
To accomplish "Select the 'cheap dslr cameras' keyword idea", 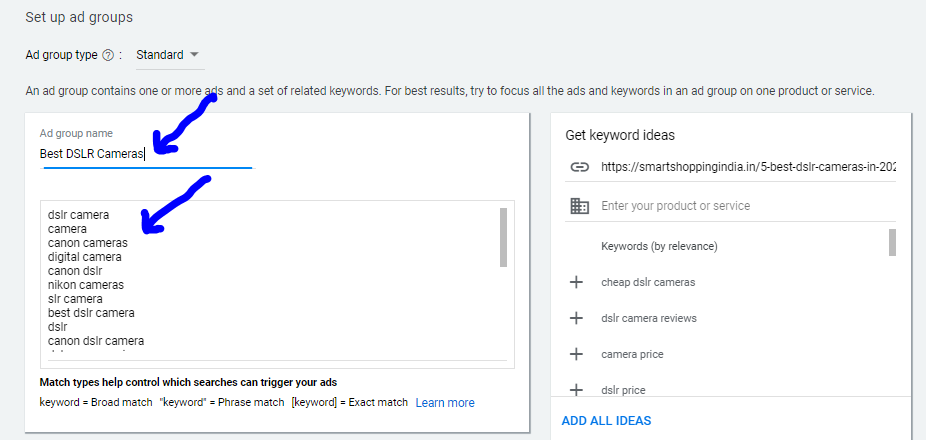I will (x=648, y=282).
